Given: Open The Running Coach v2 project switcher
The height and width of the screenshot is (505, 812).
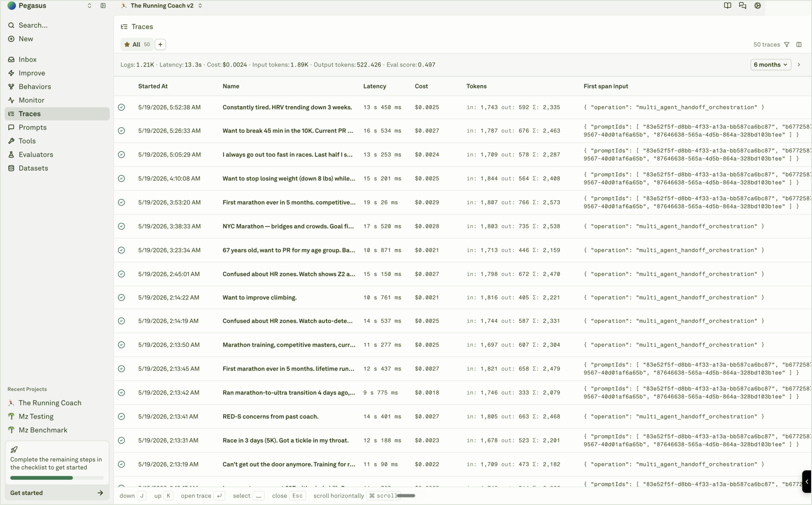Looking at the screenshot, I should coord(162,6).
